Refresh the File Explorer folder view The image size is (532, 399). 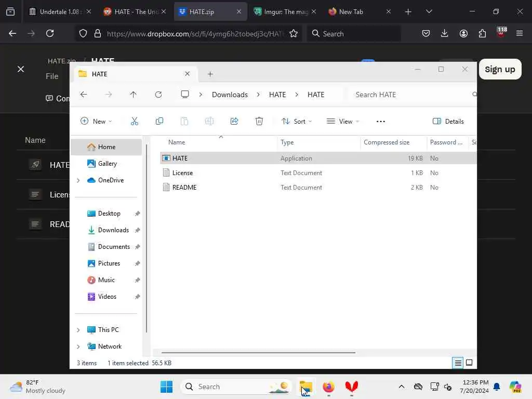[x=158, y=95]
